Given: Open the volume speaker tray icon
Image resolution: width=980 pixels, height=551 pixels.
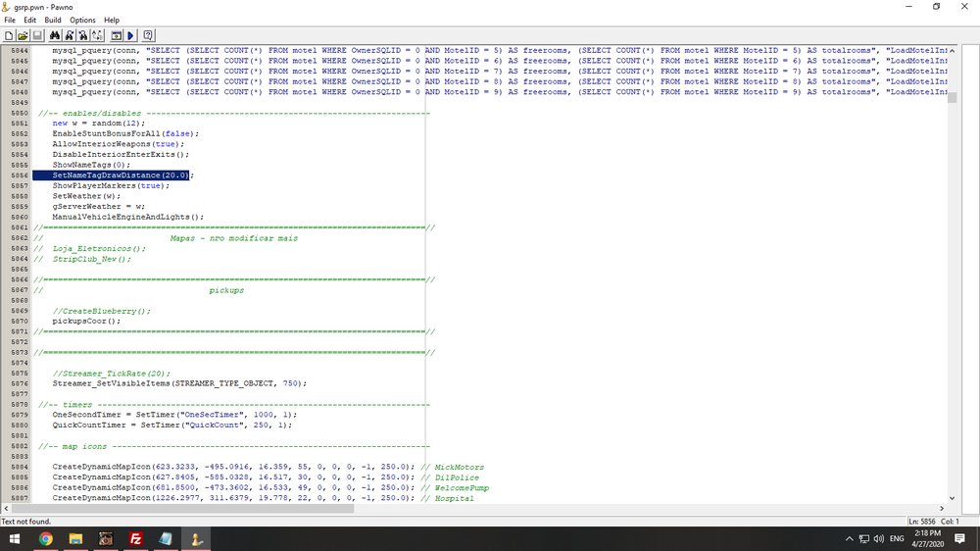Looking at the screenshot, I should point(879,538).
